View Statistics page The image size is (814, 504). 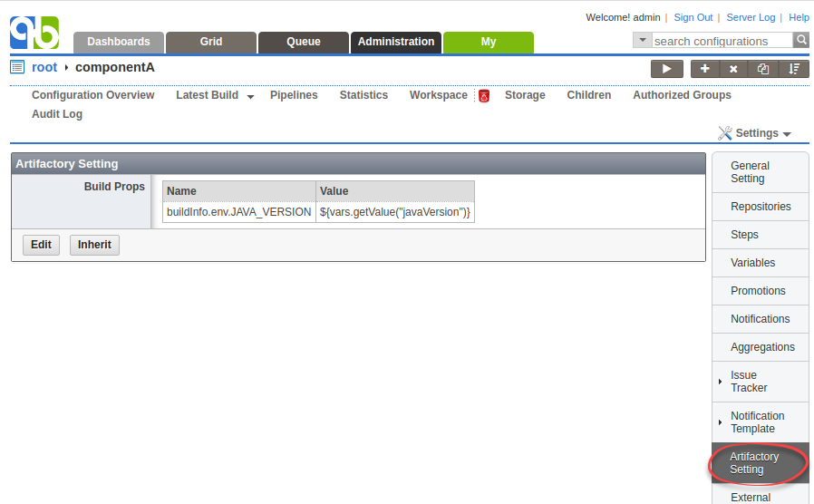[363, 95]
